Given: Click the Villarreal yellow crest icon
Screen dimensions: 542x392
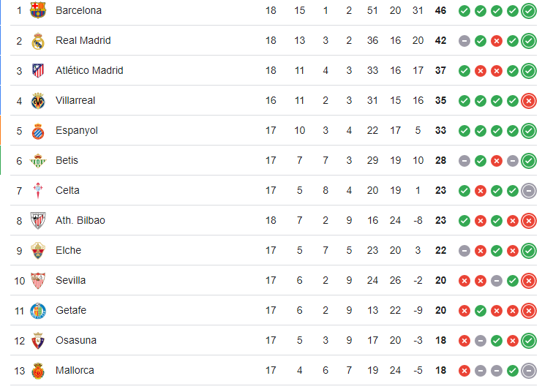Looking at the screenshot, I should click(x=37, y=100).
